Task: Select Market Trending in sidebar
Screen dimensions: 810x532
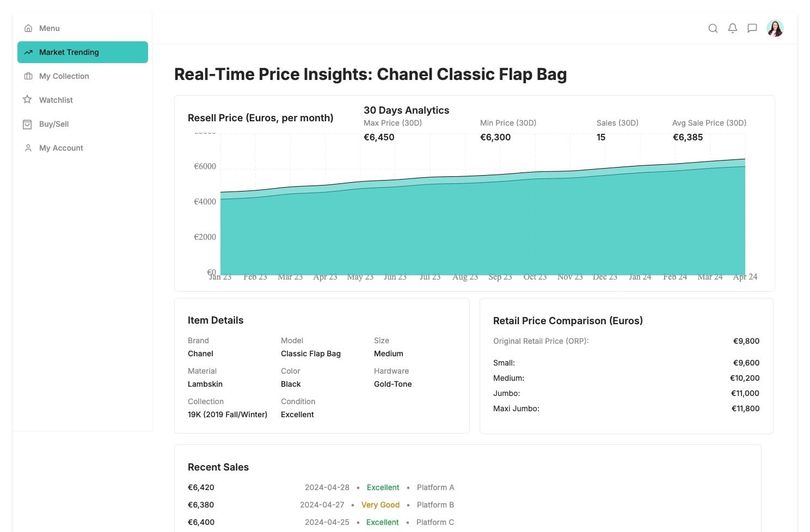Action: pos(83,52)
